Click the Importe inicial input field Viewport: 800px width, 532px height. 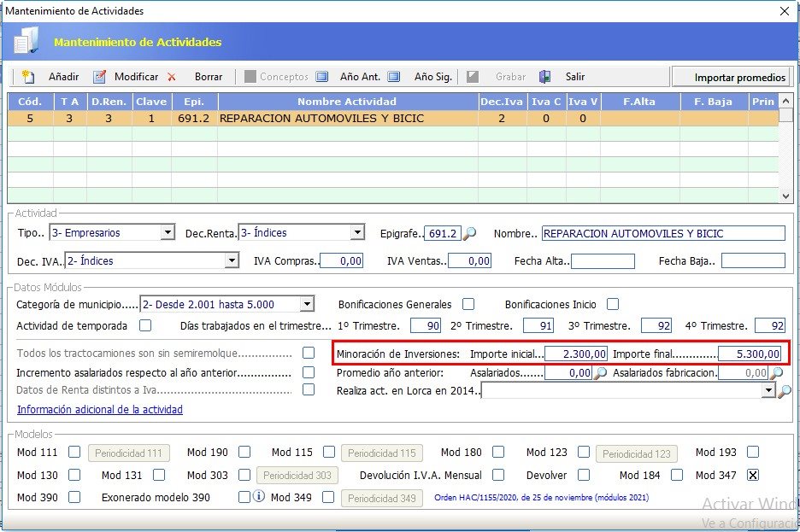coord(576,354)
